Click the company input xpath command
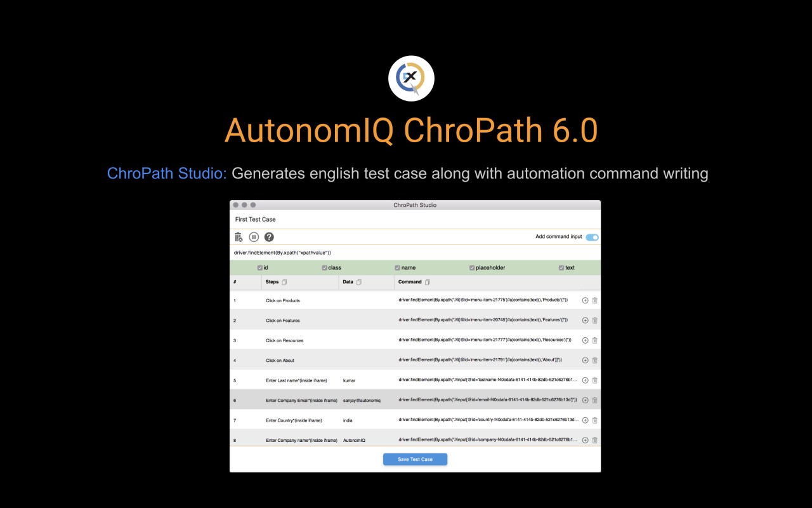This screenshot has height=508, width=812. (488, 440)
